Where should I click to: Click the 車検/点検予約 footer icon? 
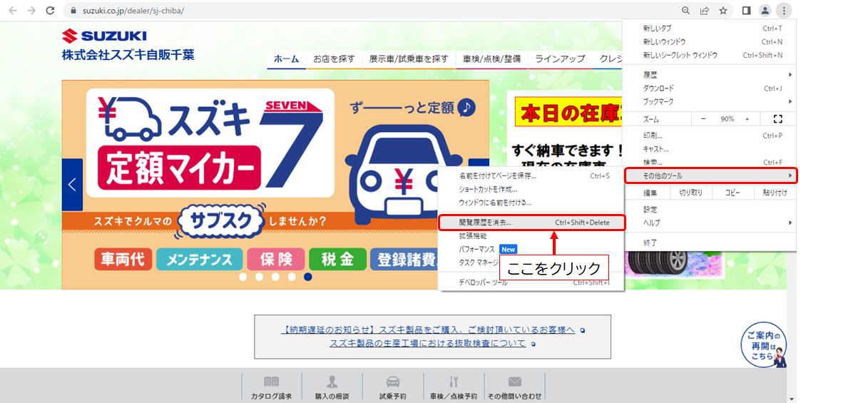coord(454,387)
